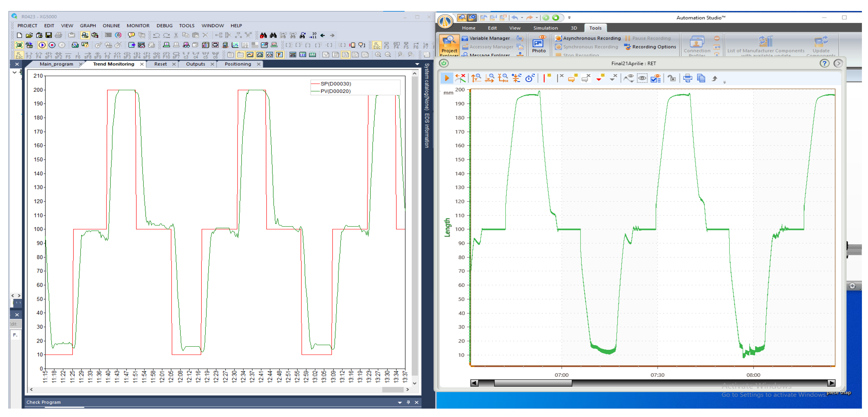
Task: Expand the Check Program panel dropdown arrow
Action: 400,402
